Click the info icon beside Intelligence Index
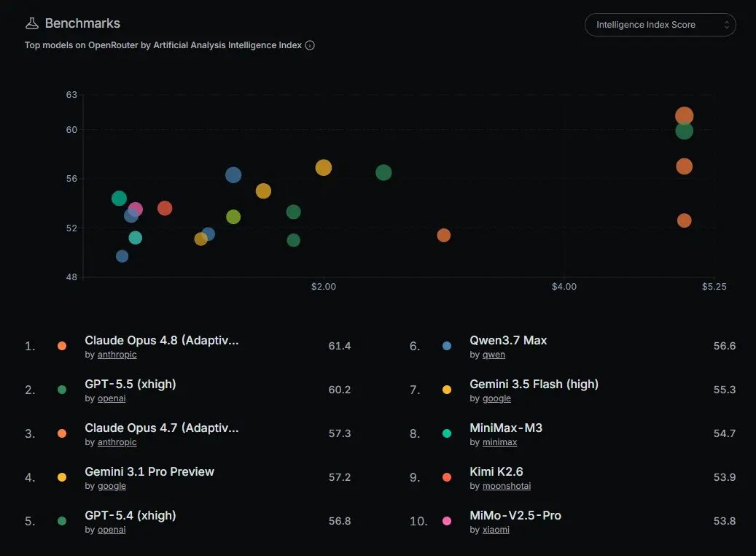The image size is (756, 556). (310, 45)
